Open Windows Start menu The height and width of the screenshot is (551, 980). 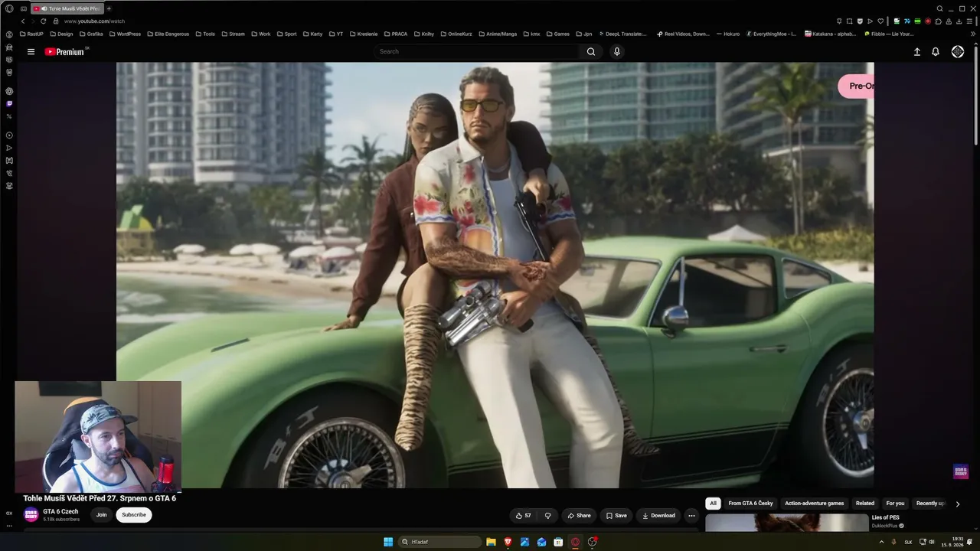click(387, 542)
